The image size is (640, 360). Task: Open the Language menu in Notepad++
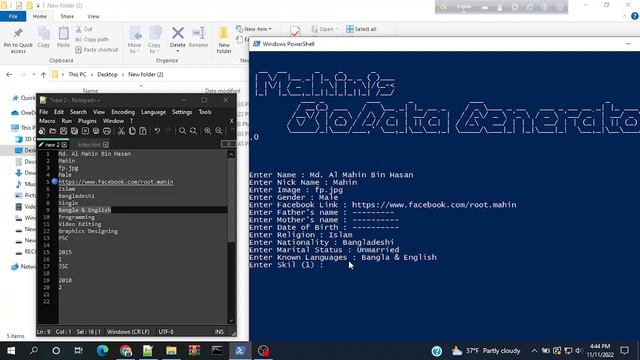point(153,112)
